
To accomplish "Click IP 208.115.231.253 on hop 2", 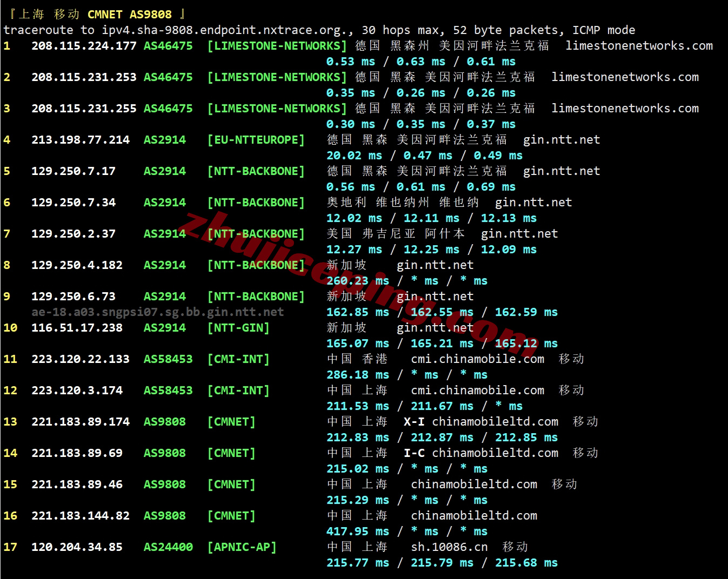I will (84, 77).
